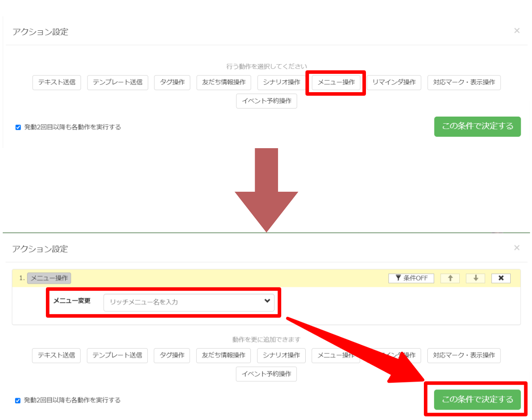Close the upper アクション設定 dialog

pos(516,31)
